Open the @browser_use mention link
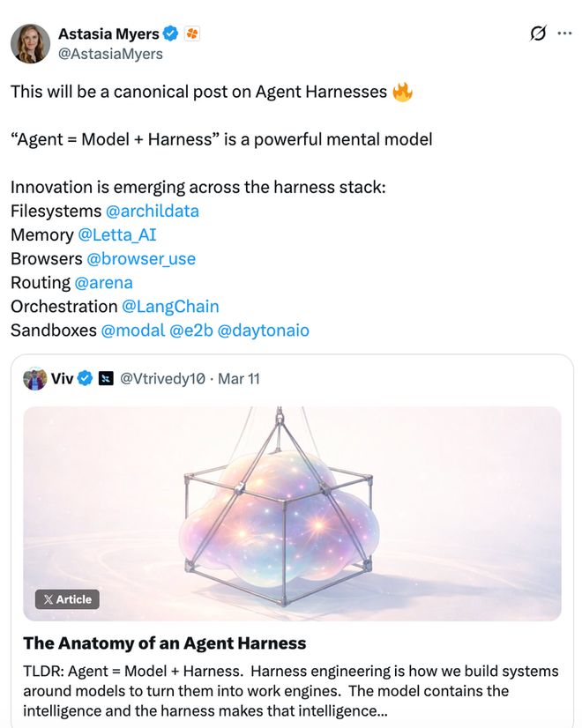Image resolution: width=582 pixels, height=728 pixels. pos(141,259)
